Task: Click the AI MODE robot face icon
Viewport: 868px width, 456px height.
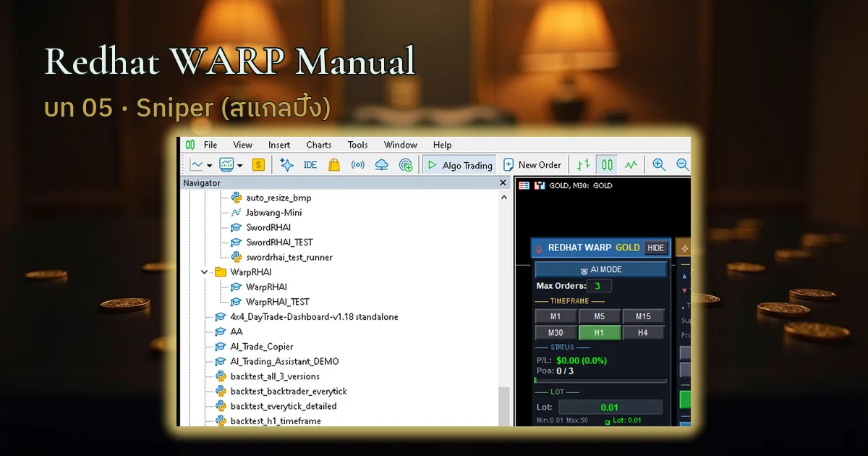Action: point(584,270)
